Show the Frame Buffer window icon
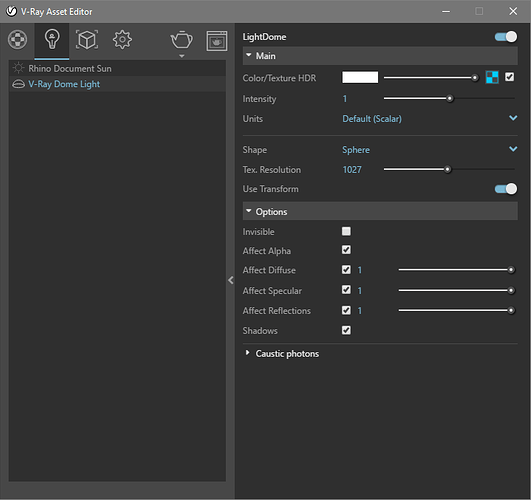This screenshot has height=500, width=531. coord(217,41)
